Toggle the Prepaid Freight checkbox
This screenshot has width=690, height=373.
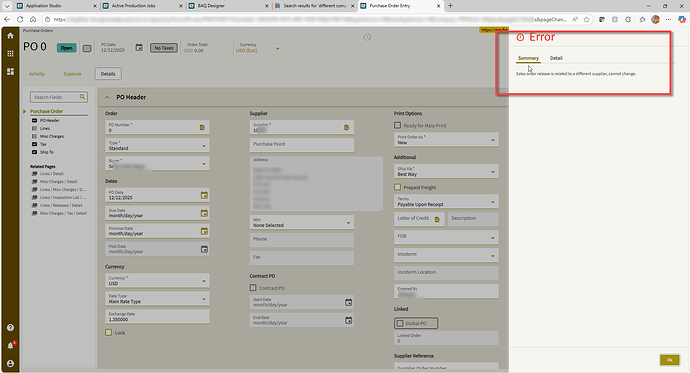coord(397,187)
